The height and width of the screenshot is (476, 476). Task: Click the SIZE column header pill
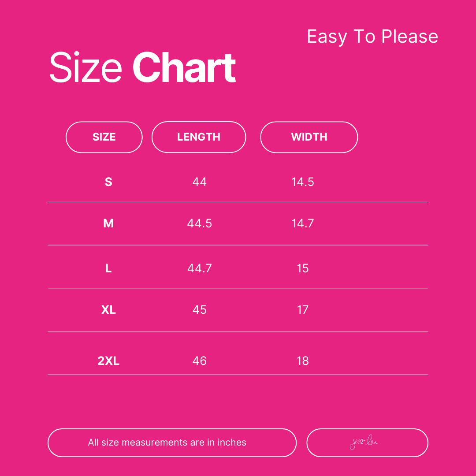tap(104, 137)
